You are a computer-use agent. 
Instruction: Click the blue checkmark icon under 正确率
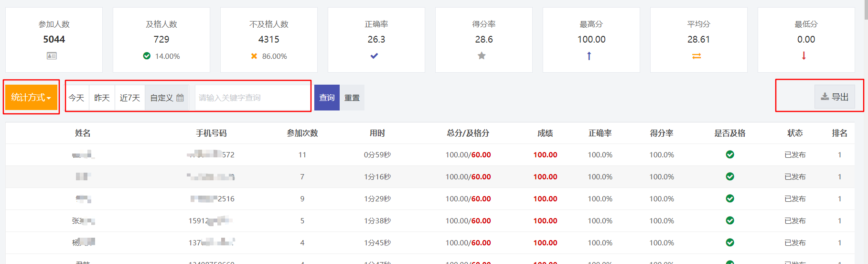coord(374,56)
